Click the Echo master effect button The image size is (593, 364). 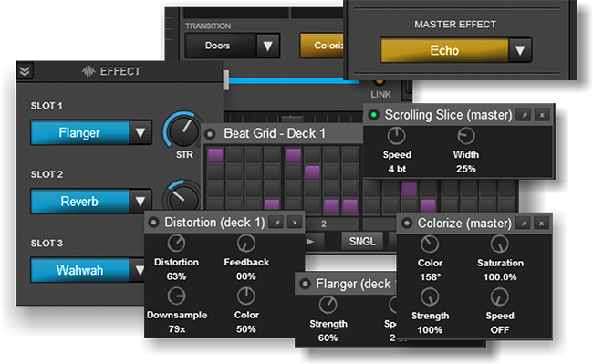point(444,50)
